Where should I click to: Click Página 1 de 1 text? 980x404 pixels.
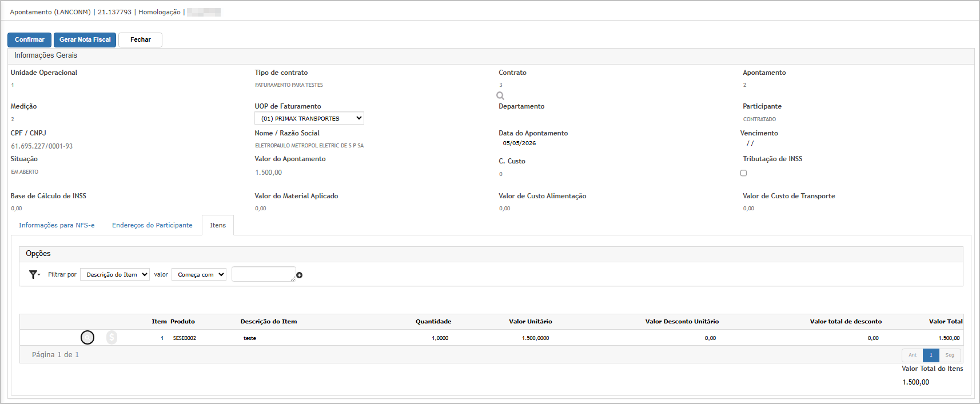click(55, 355)
